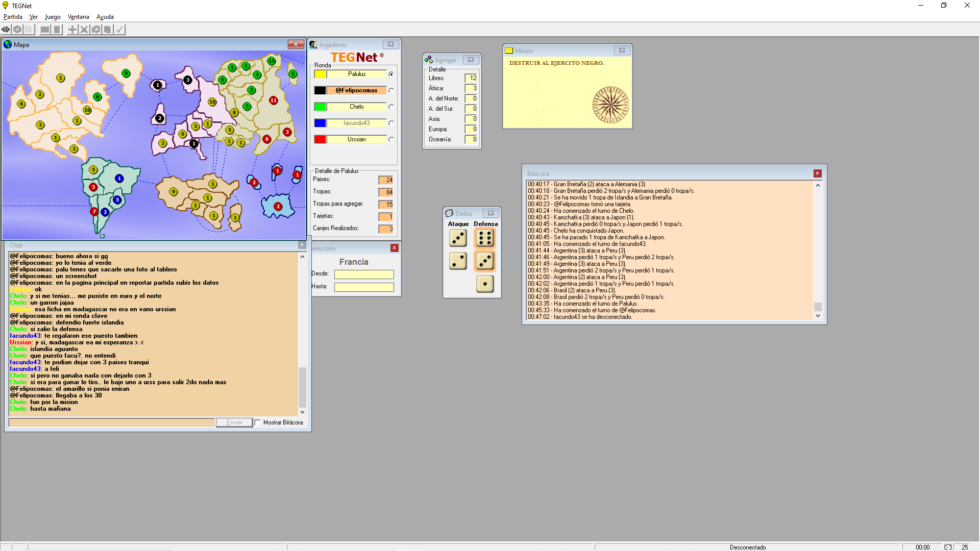Open the Juego menu
The height and width of the screenshot is (551, 980).
coord(53,17)
